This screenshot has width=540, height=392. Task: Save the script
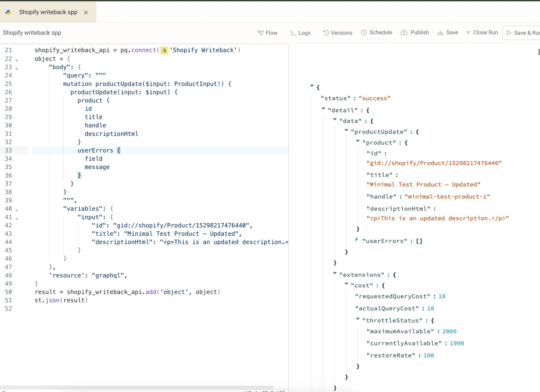pos(448,32)
